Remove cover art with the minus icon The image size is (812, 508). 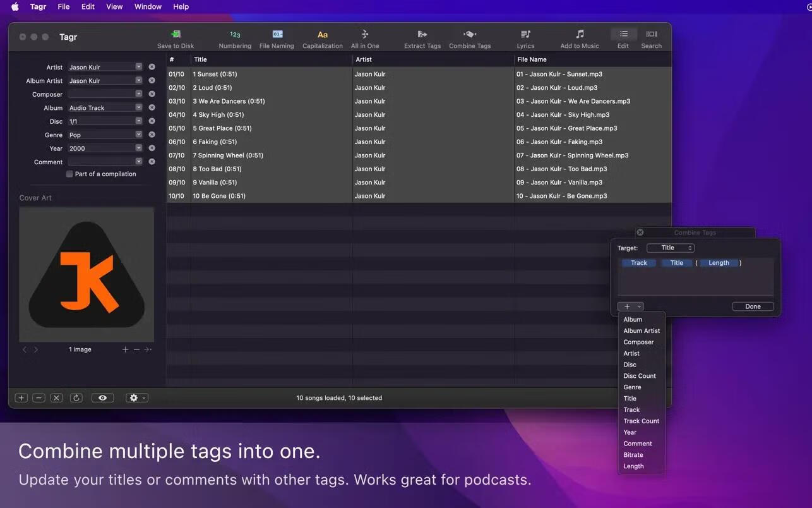pos(136,349)
